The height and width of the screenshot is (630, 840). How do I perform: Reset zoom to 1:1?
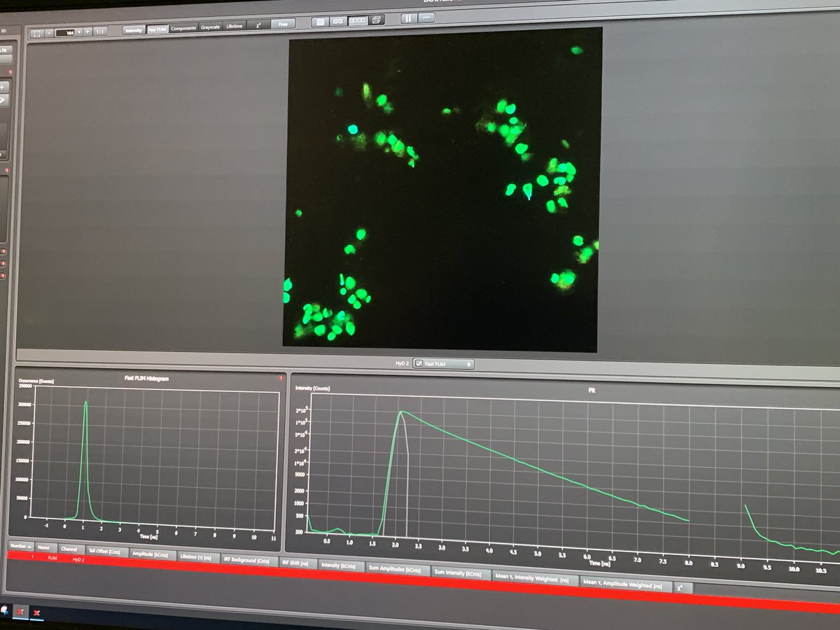(100, 31)
